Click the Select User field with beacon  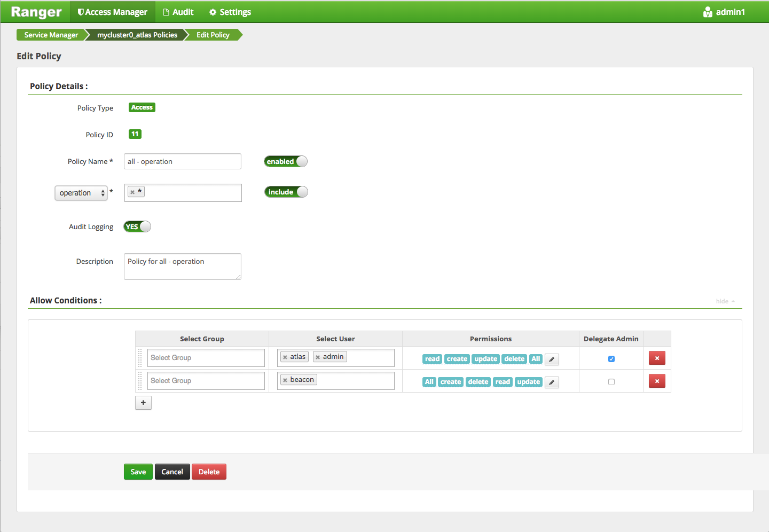[x=336, y=381]
